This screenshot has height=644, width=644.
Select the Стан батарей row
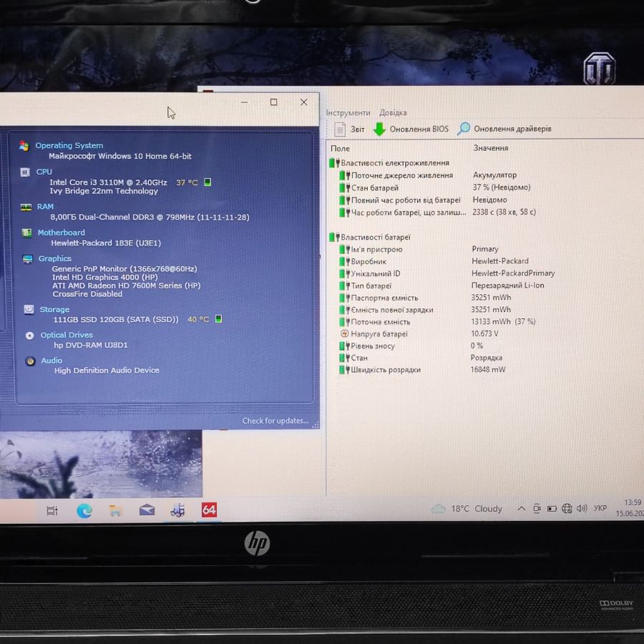coord(434,187)
